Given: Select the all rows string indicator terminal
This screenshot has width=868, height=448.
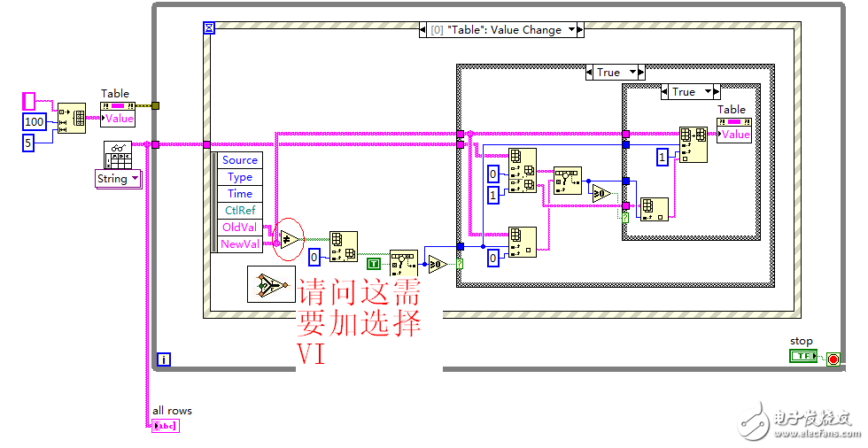Looking at the screenshot, I should point(166,425).
